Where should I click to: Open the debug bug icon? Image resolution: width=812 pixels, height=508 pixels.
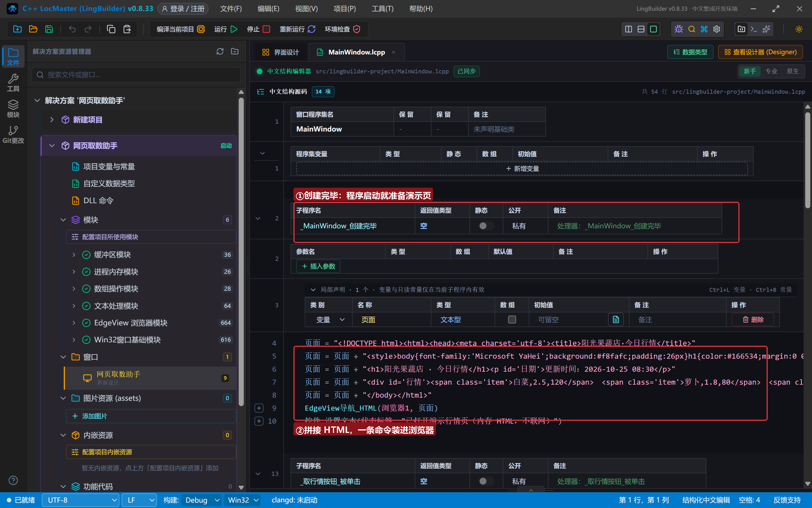pos(679,29)
